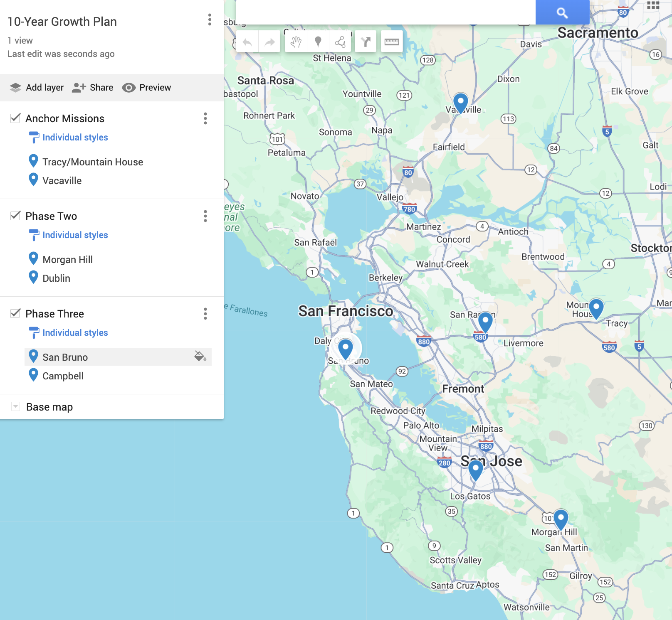Viewport: 672px width, 620px height.
Task: Click Add layer
Action: click(x=37, y=87)
